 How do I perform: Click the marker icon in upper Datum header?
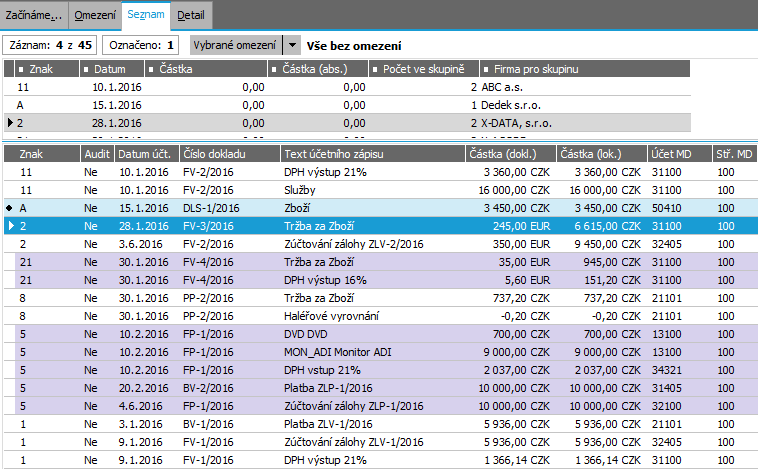tap(87, 69)
